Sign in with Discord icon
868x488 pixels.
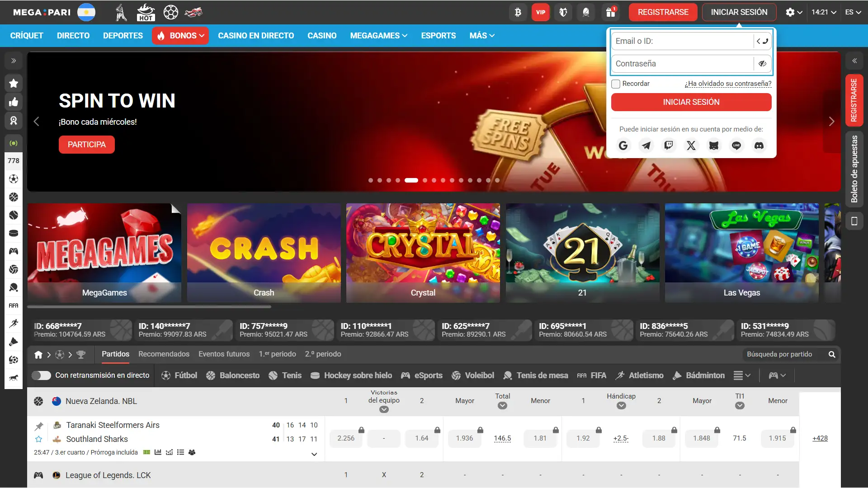tap(759, 145)
